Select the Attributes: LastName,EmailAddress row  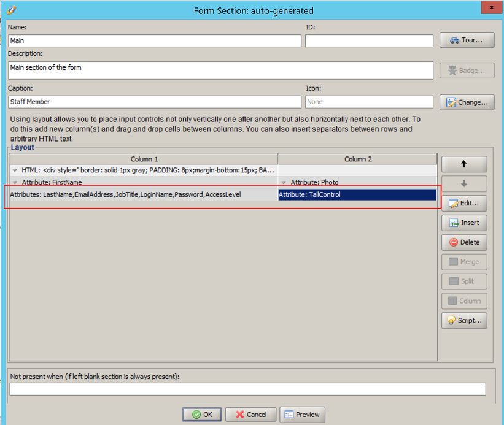(144, 194)
